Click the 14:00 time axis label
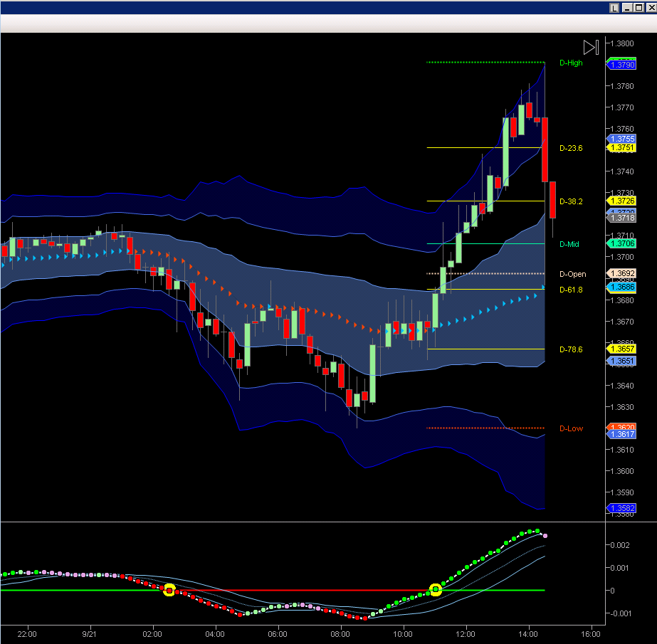The image size is (657, 644). (528, 634)
